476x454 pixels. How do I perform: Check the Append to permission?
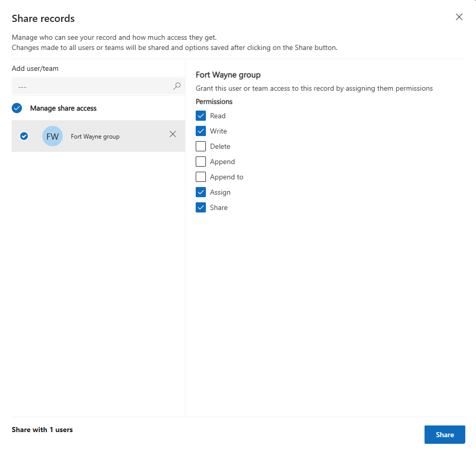[x=201, y=177]
